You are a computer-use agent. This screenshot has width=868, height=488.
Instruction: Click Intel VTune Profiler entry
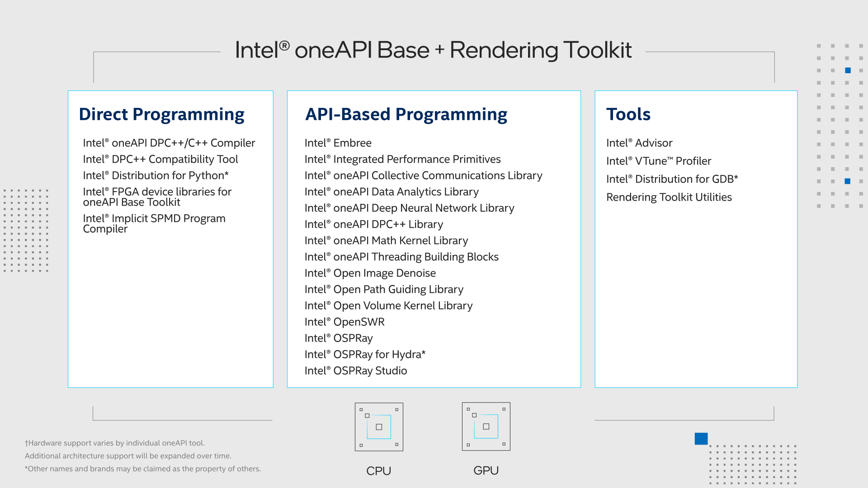coord(658,161)
